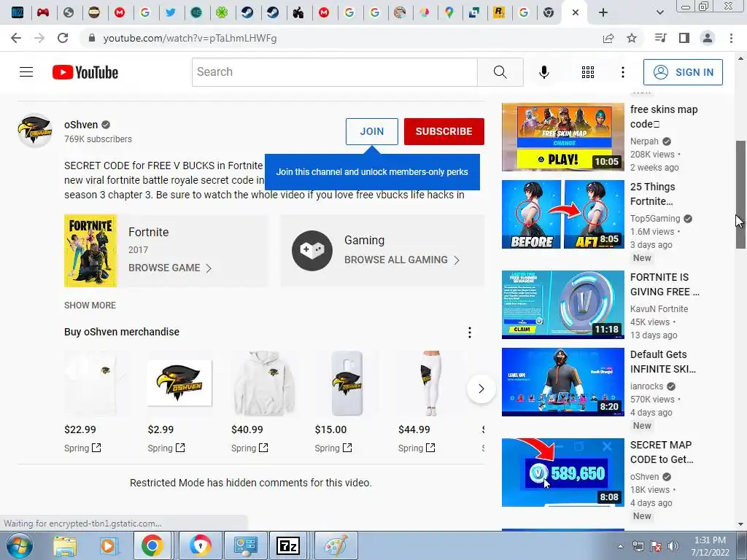The height and width of the screenshot is (560, 747).
Task: Activate voice search microphone
Action: coord(543,72)
